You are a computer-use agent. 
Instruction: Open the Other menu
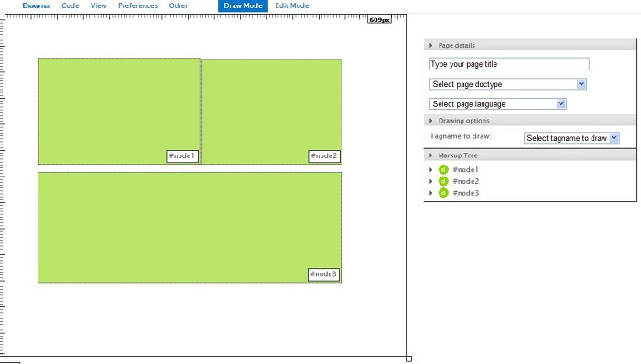pos(179,5)
